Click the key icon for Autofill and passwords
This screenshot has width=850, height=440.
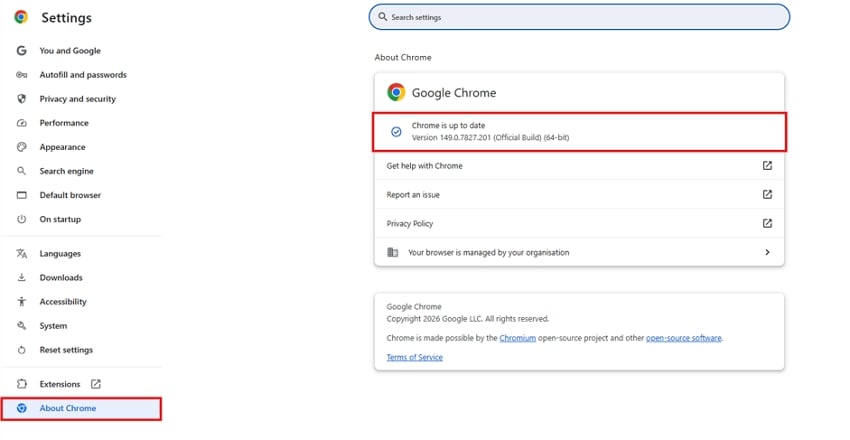[x=21, y=75]
